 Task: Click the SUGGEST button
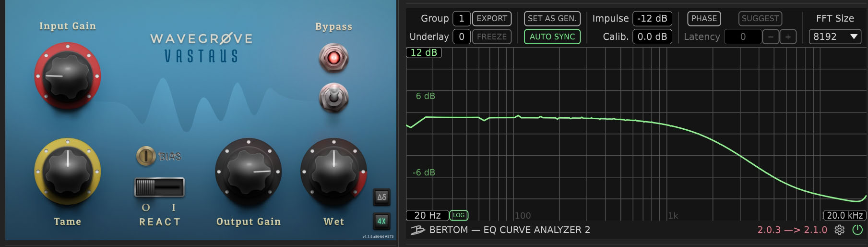pos(760,18)
